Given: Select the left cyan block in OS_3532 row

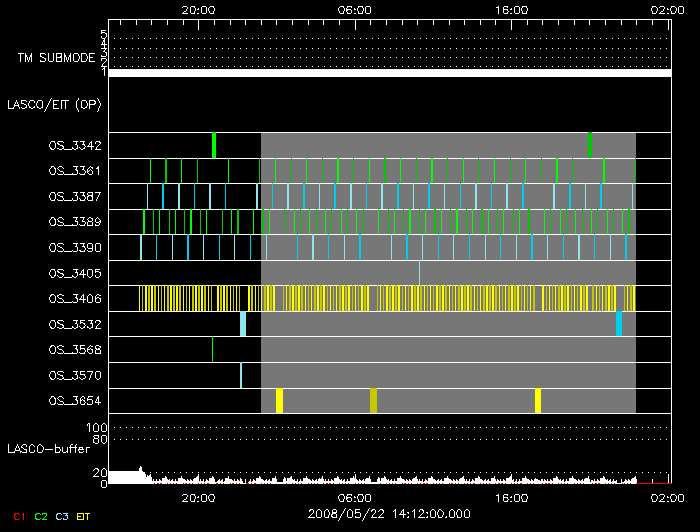Looking at the screenshot, I should click(x=243, y=324).
